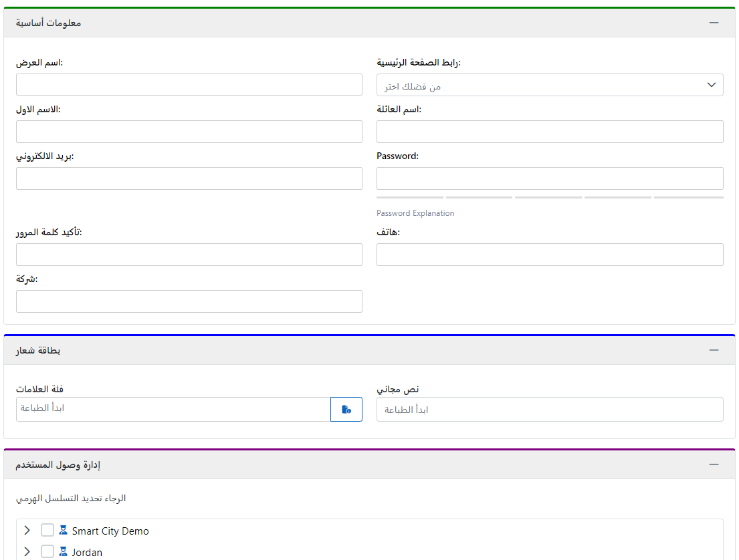Click the هاتف phone input field

(550, 255)
